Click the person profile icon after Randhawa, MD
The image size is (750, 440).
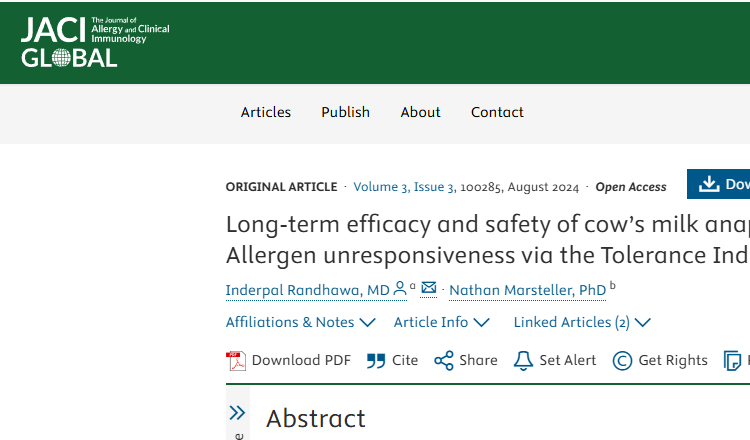(x=399, y=288)
